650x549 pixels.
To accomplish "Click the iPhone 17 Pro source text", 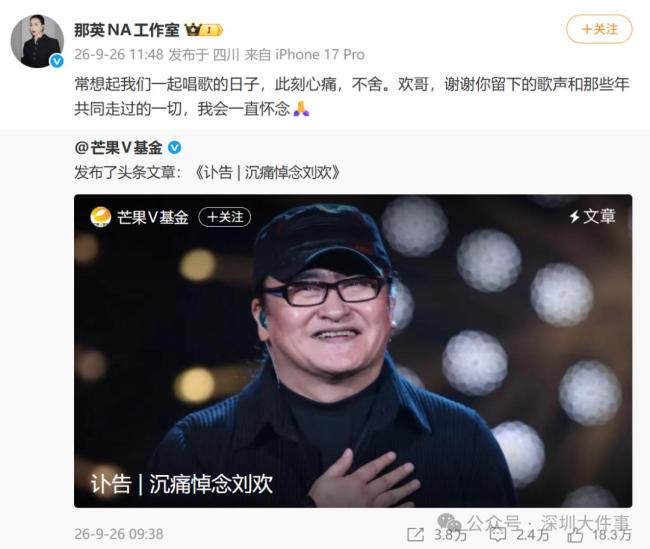I will point(320,54).
